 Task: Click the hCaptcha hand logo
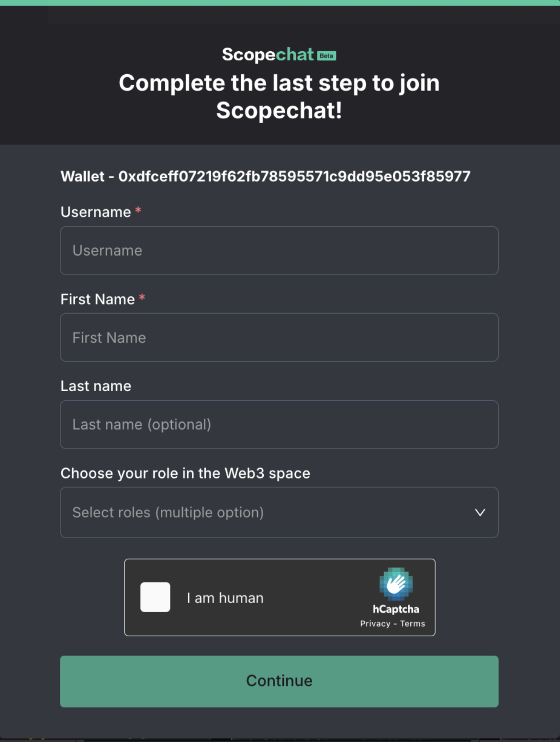tap(396, 584)
